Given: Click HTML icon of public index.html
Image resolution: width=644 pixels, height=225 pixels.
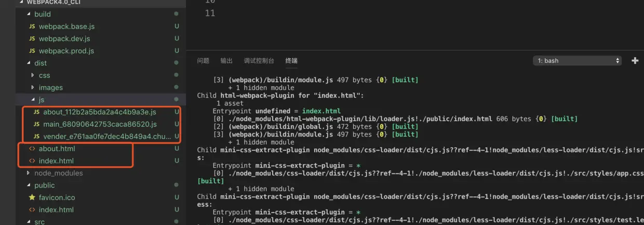Looking at the screenshot, I should pos(32,210).
